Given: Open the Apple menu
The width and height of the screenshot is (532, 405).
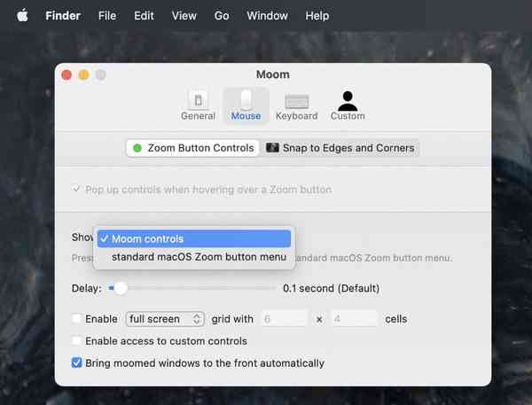Looking at the screenshot, I should [22, 16].
